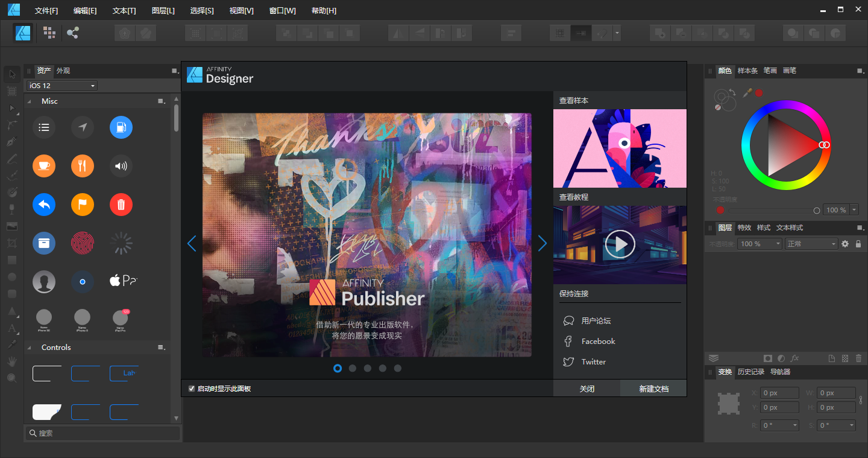The height and width of the screenshot is (458, 868).
Task: Open the 文件 File menu
Action: click(46, 11)
